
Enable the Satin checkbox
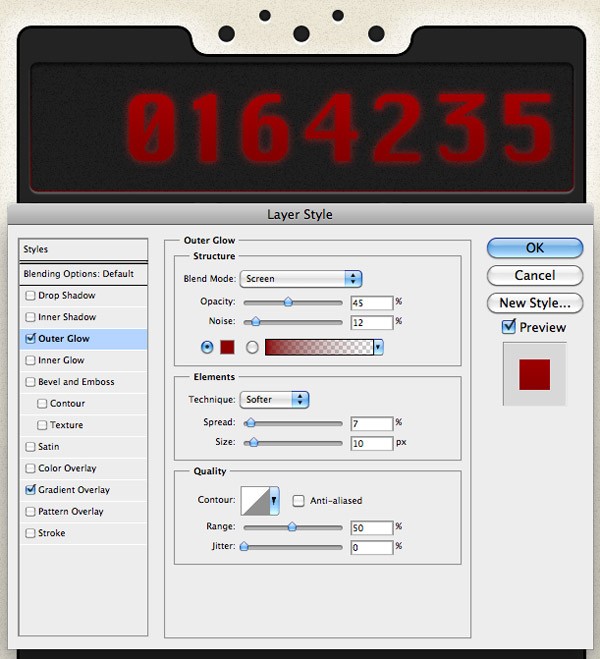[30, 446]
